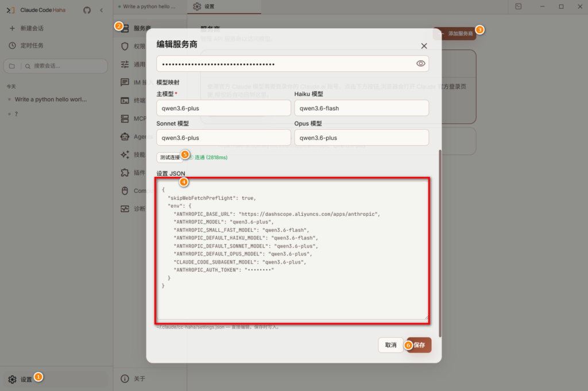Viewport: 588px width, 391px height.
Task: Click the Claude Code Haha logo icon
Action: [11, 10]
